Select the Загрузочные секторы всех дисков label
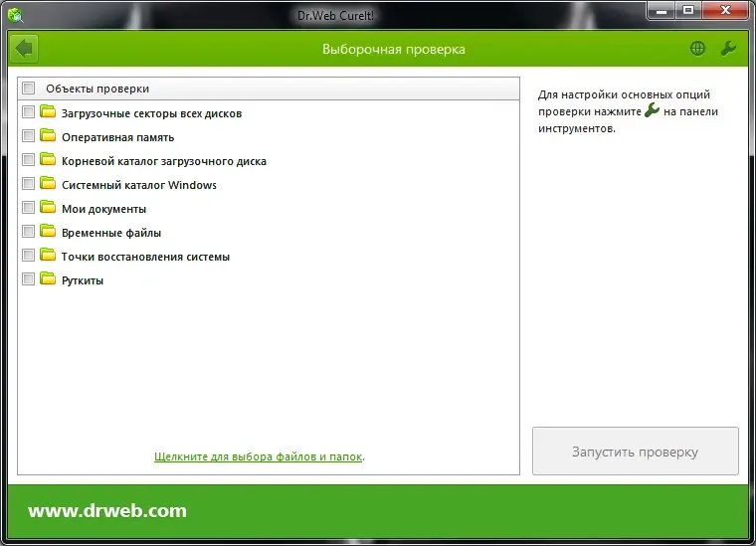This screenshot has width=756, height=546. [151, 113]
